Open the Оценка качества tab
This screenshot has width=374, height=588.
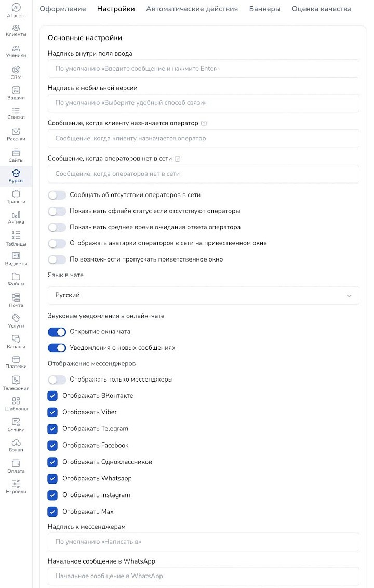click(322, 9)
